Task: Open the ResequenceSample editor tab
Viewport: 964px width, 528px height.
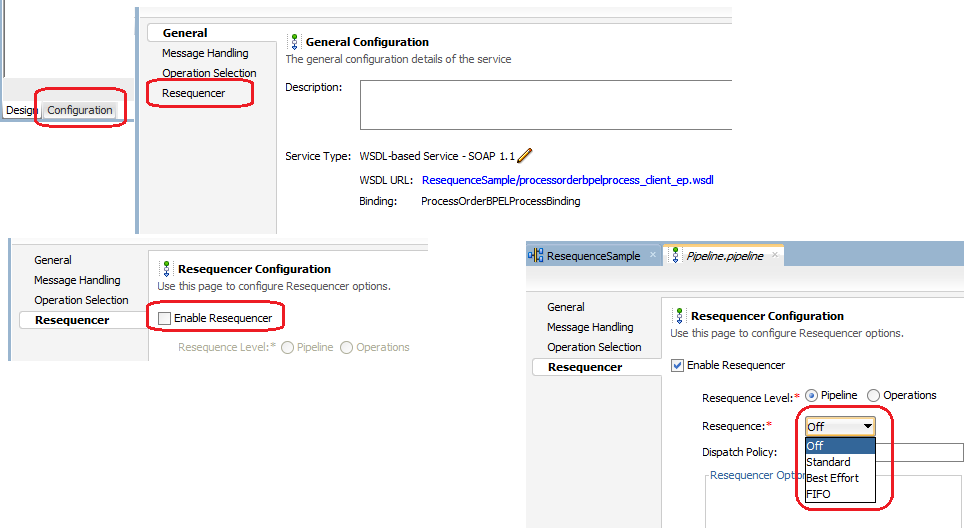Action: pyautogui.click(x=593, y=256)
